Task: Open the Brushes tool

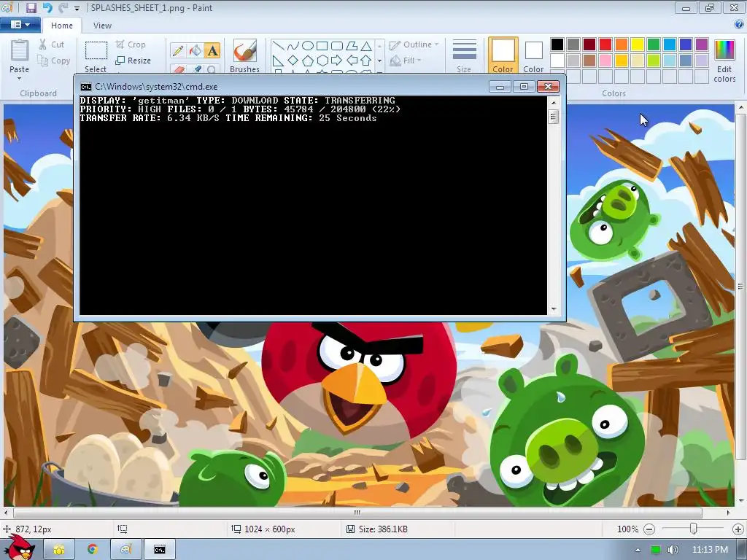Action: (245, 55)
